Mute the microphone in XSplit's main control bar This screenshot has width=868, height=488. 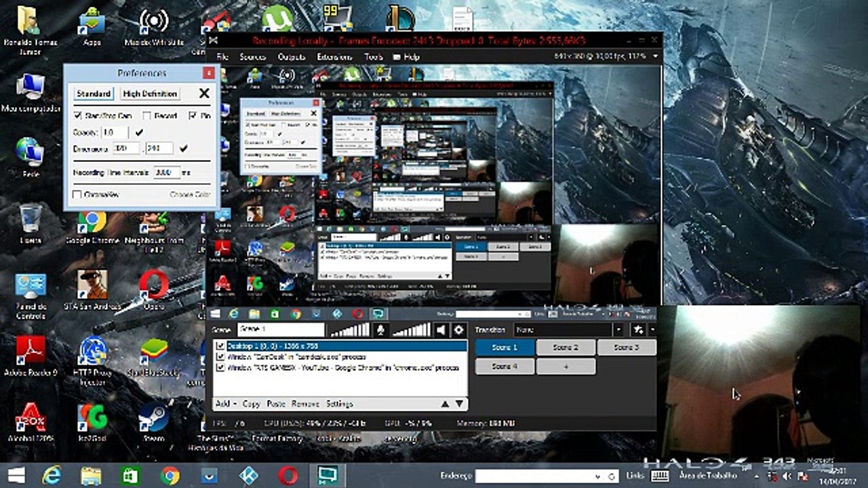click(x=381, y=330)
